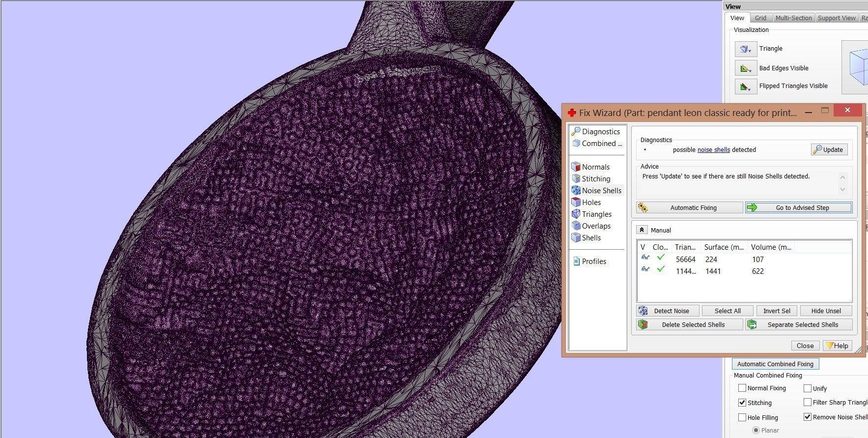Screen dimensions: 868x438
Task: Toggle visibility of the 56664-triangle shell
Action: (645, 258)
